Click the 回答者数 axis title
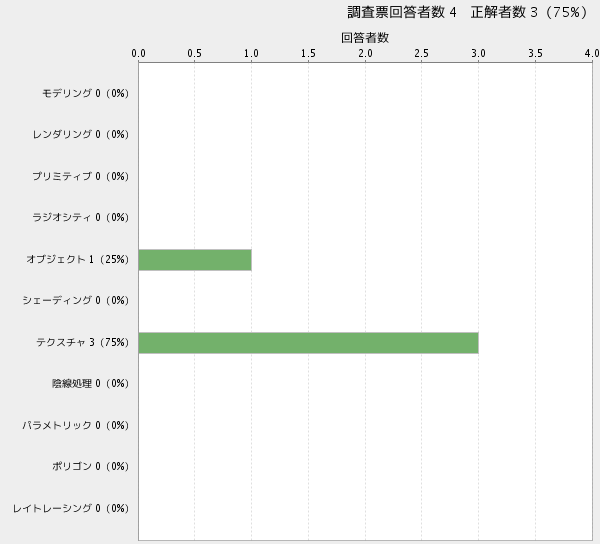 [365, 38]
